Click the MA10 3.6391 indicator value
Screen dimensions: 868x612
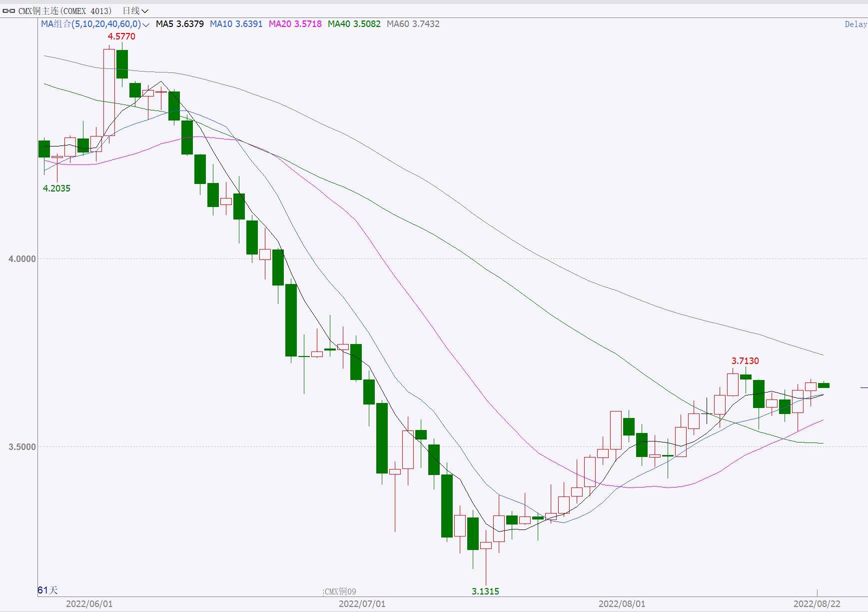point(236,24)
